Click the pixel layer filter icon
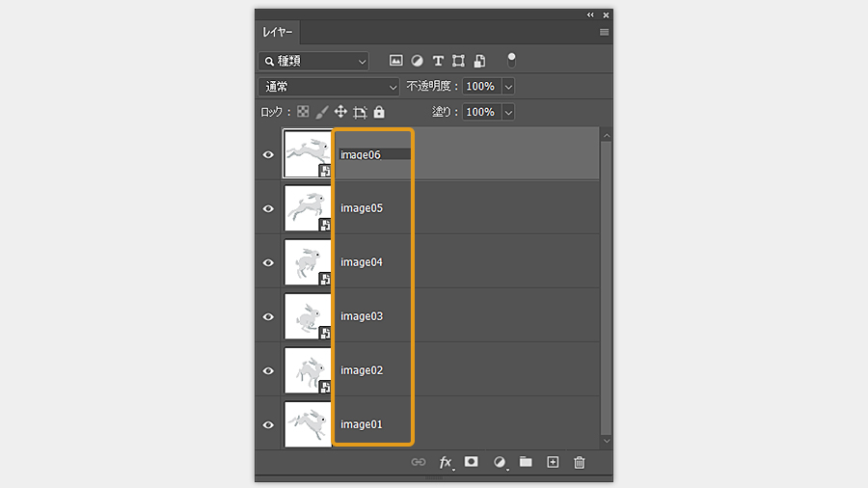This screenshot has height=488, width=868. point(395,61)
